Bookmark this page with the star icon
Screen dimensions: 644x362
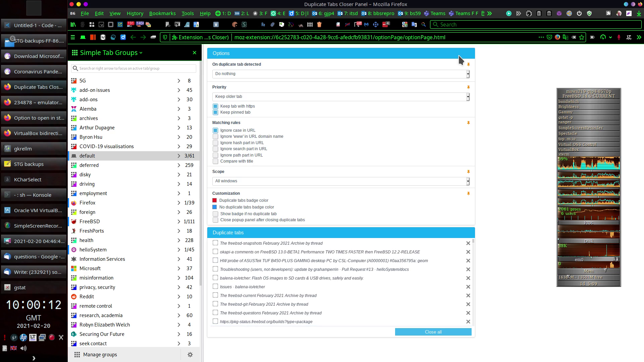pos(582,37)
